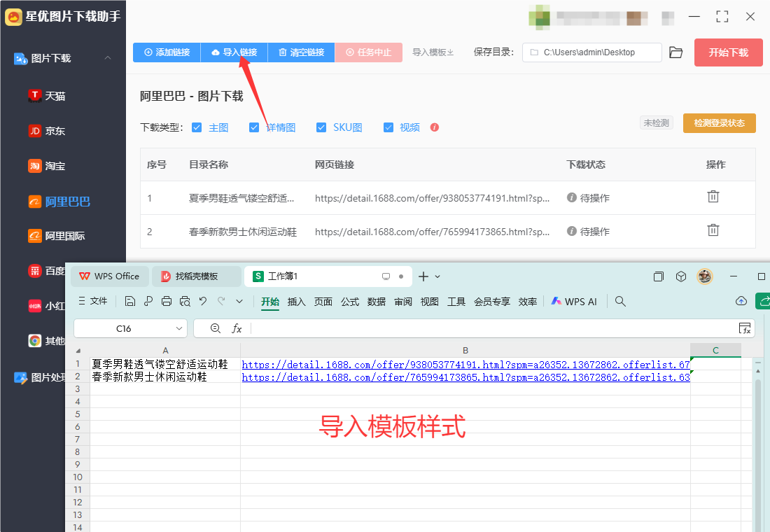Click the 星优图片下载助手 app logo

[x=13, y=17]
